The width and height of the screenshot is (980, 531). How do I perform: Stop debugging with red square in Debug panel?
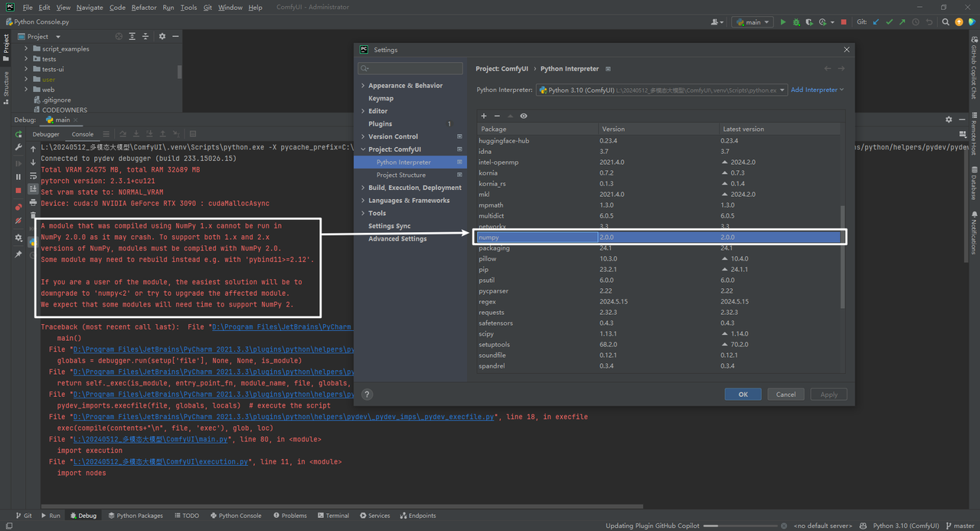tap(18, 190)
